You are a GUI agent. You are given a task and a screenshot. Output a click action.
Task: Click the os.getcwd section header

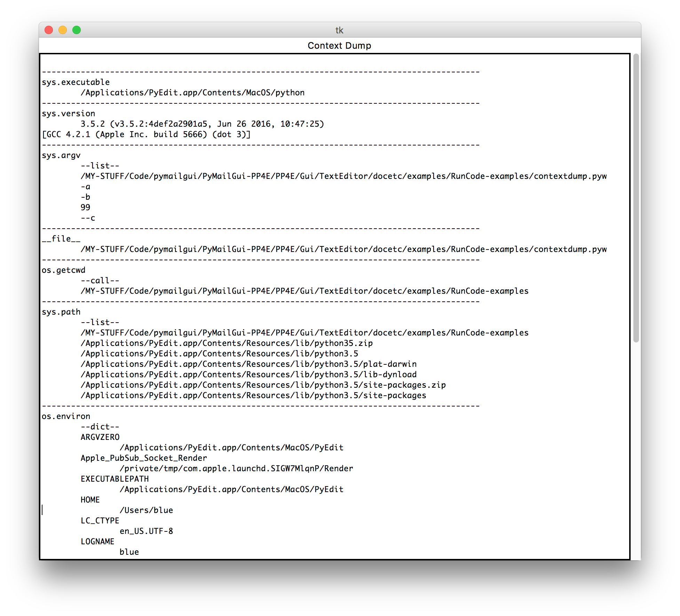pos(64,270)
